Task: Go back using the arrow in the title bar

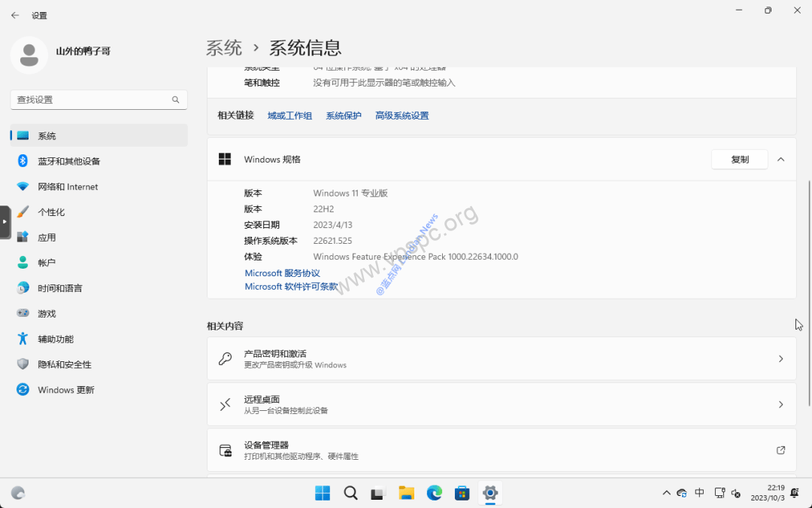Action: pyautogui.click(x=15, y=16)
